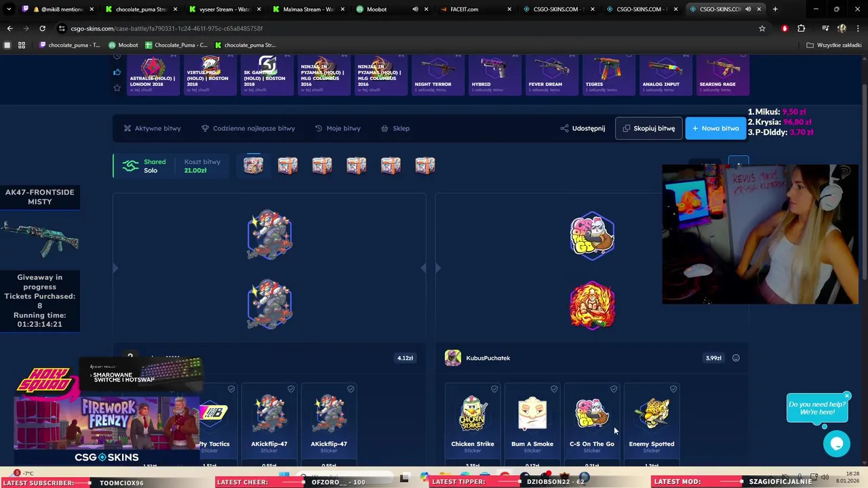
Task: Click the Skopiuj bitwę button
Action: (x=648, y=128)
